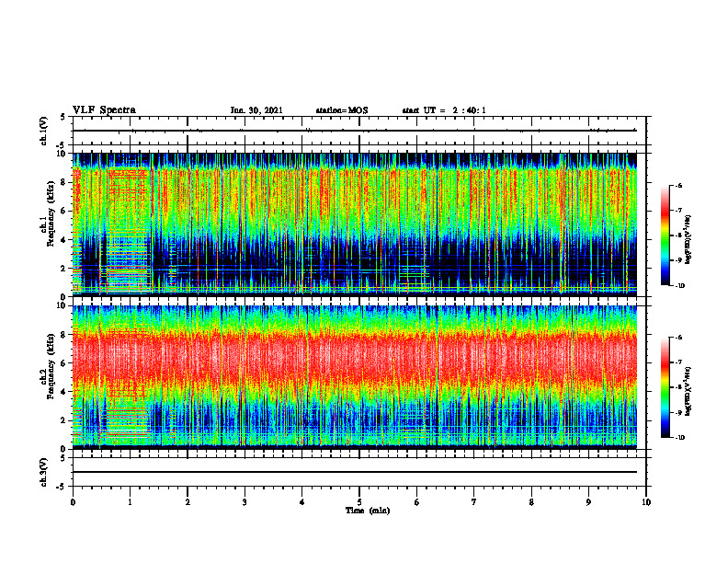Screen dimensions: 728x563
Task: Click the 'start UT = 2:40:1' label
Action: pyautogui.click(x=444, y=110)
